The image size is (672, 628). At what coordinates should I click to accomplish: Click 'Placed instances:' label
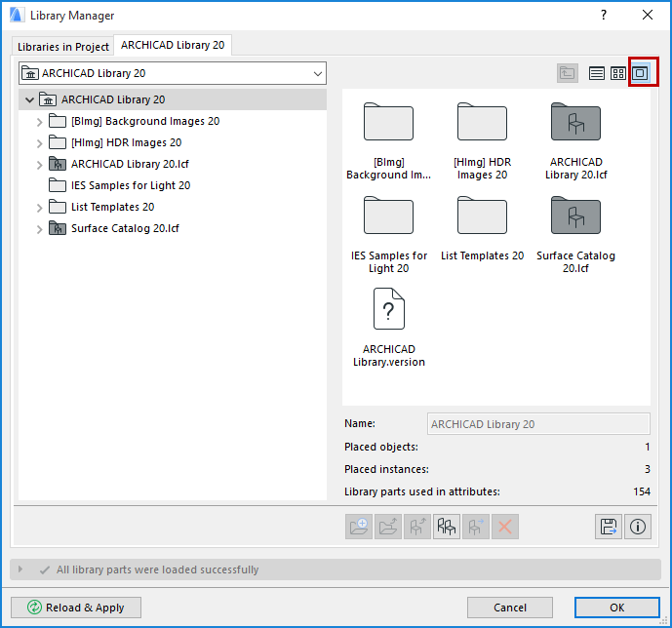pos(386,469)
